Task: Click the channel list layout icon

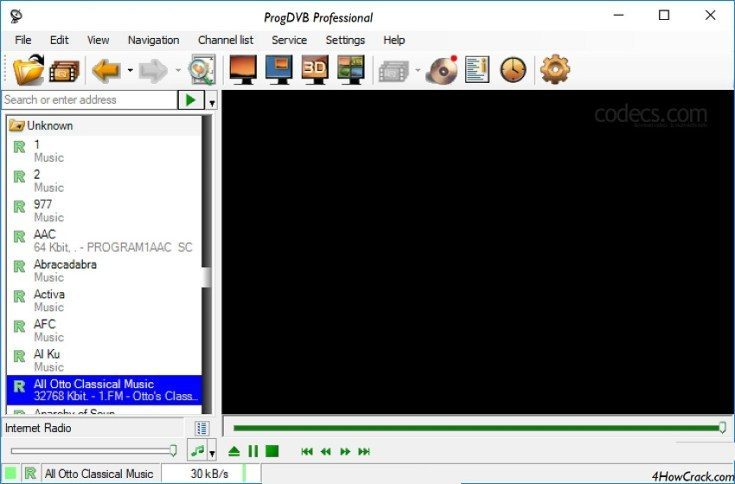Action: pyautogui.click(x=202, y=428)
